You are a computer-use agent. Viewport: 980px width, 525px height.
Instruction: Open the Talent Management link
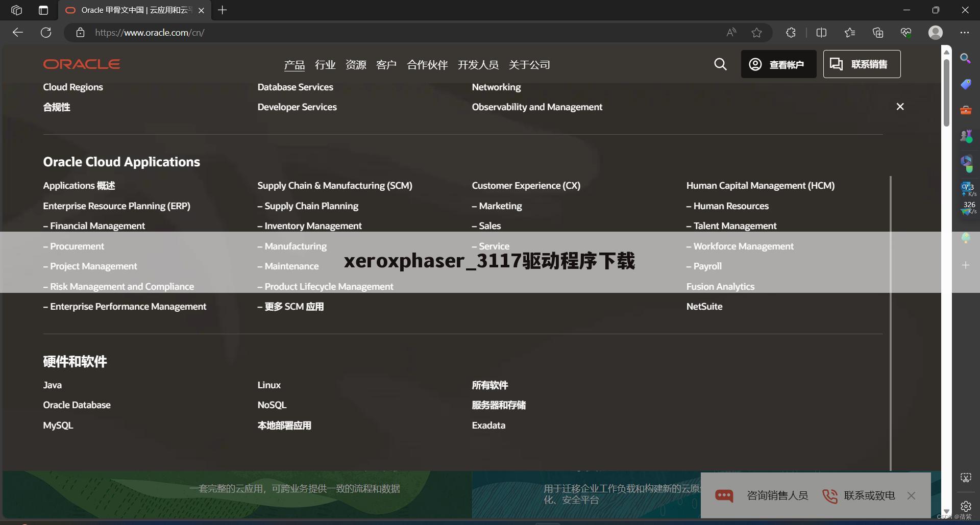[x=731, y=226]
